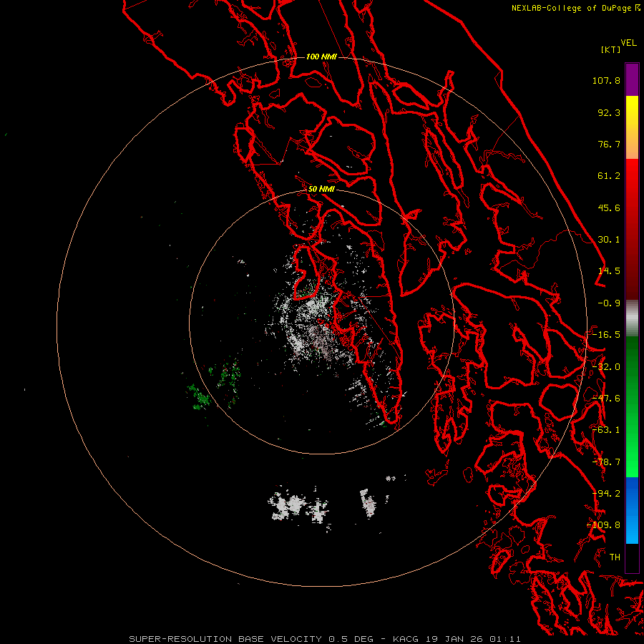Click the Super-Resolution Base Velocity caption
644x644 pixels.
(325, 639)
